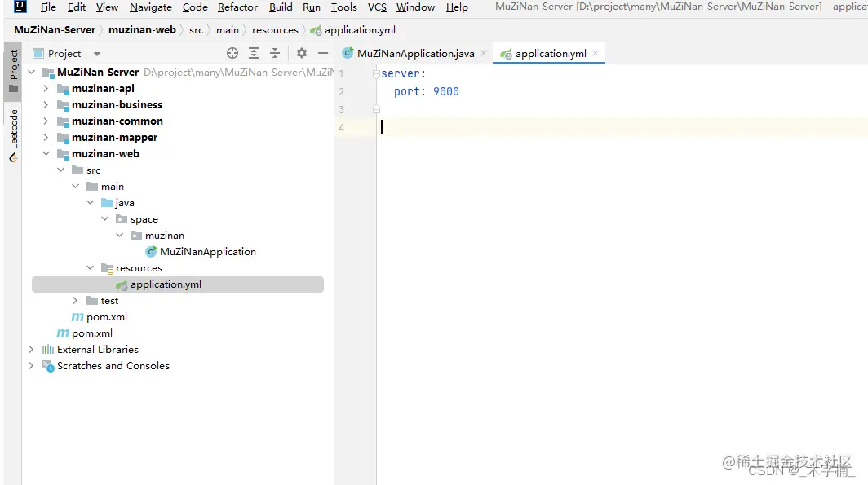Click resources breadcrumb in navigation bar
Image resolution: width=868 pixels, height=485 pixels.
pyautogui.click(x=275, y=30)
